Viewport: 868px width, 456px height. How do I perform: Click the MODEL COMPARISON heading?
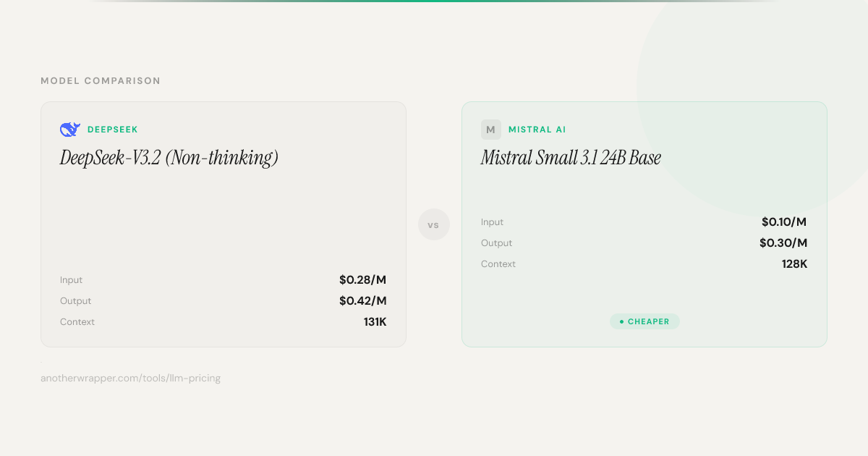click(101, 81)
